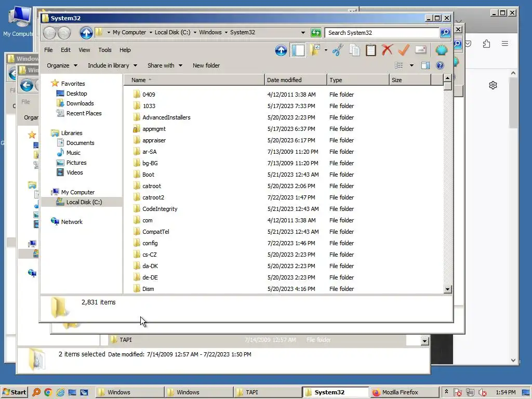This screenshot has width=532, height=399.
Task: Click the Classic Shell seashell settings icon
Action: tap(441, 50)
